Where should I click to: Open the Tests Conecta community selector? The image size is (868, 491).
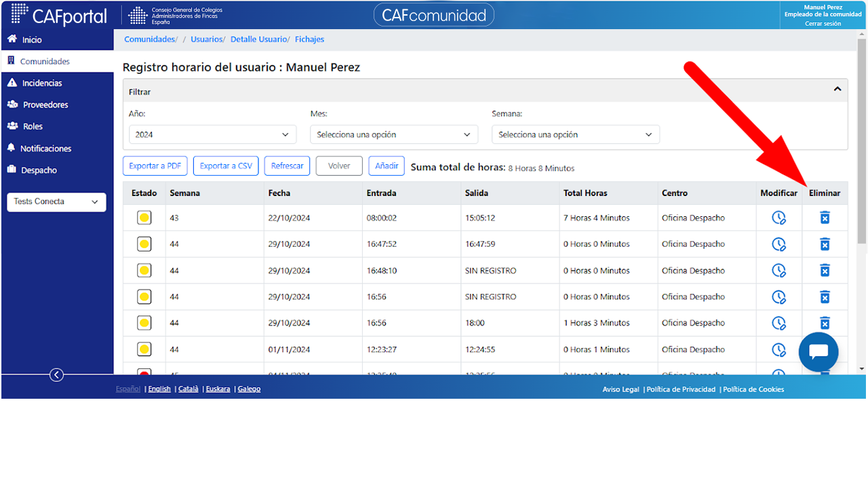pyautogui.click(x=56, y=201)
